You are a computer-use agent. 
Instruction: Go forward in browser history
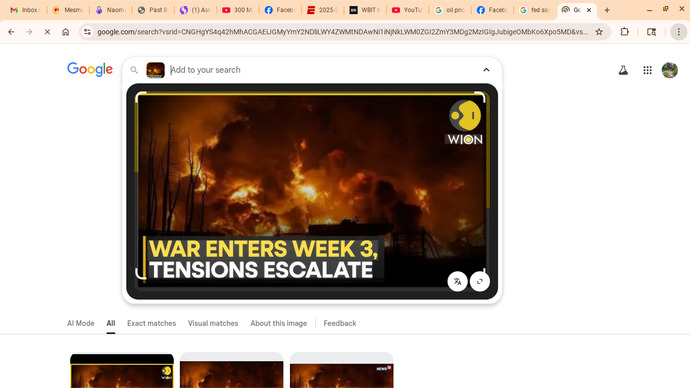click(29, 32)
